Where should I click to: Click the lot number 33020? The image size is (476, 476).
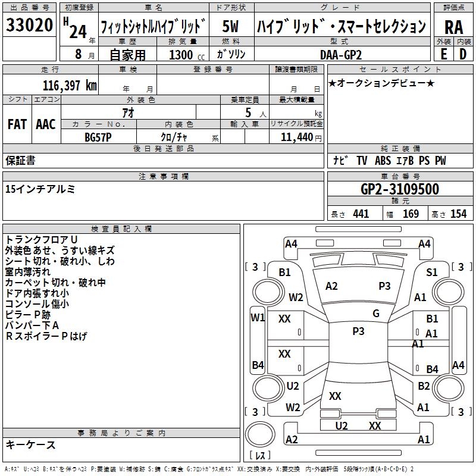(29, 26)
